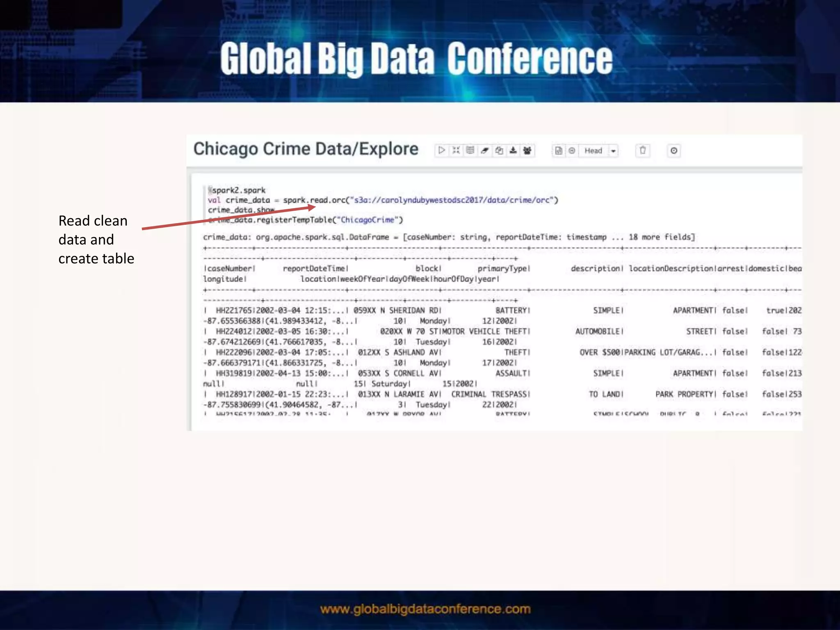Click the 053XX S CORNELL AV block
This screenshot has height=630, width=840.
[398, 373]
